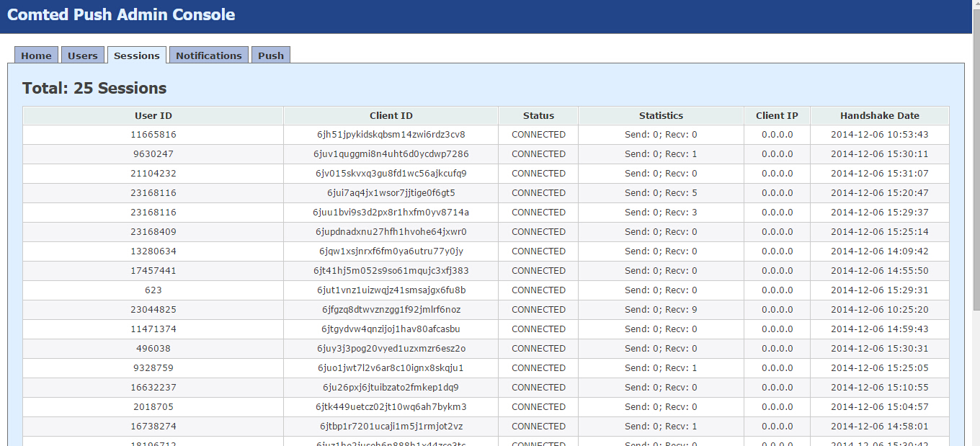Select user ID 21104232 cell
Image resolution: width=980 pixels, height=446 pixels.
coord(153,174)
